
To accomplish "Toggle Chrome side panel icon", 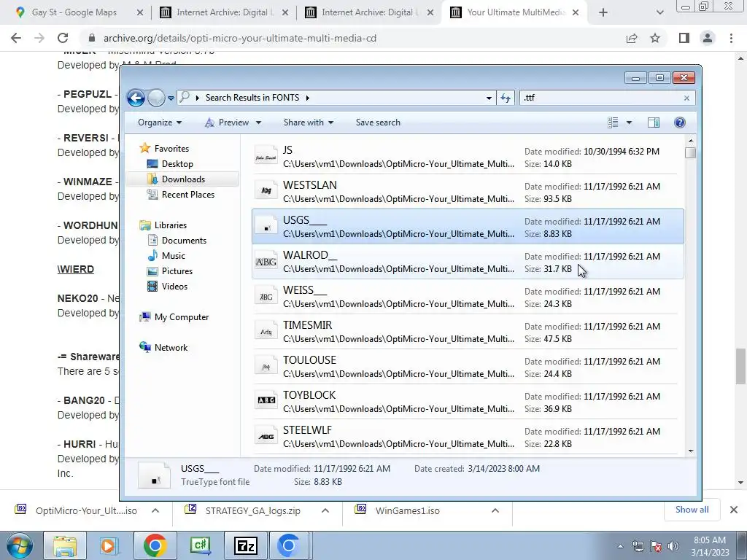I will [684, 38].
